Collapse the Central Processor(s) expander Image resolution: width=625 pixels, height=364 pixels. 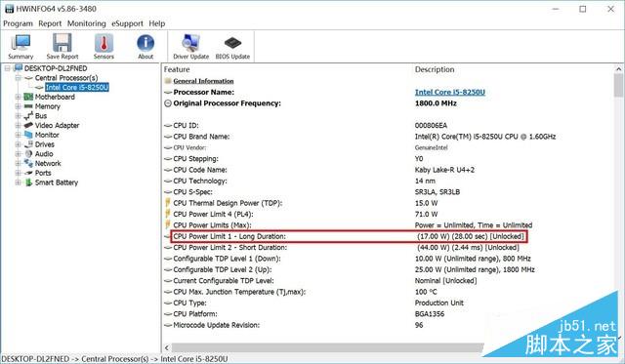coord(18,78)
